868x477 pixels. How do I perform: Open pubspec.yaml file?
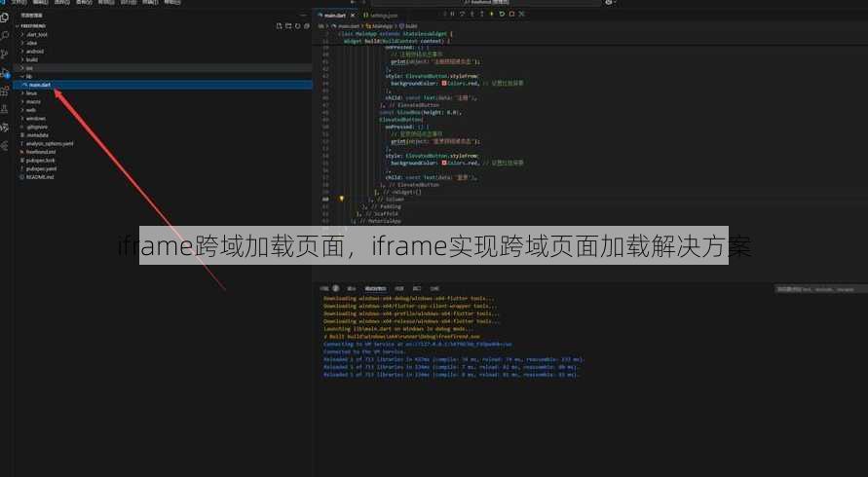pos(41,168)
